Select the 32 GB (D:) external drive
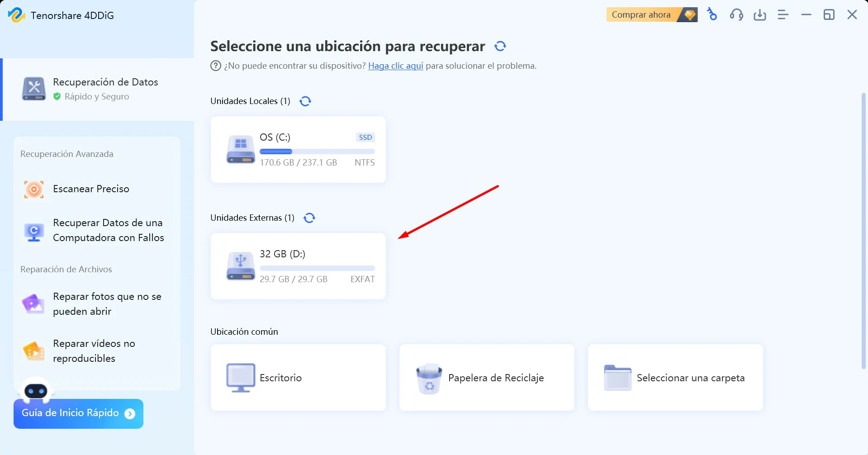This screenshot has width=868, height=455. pos(298,266)
